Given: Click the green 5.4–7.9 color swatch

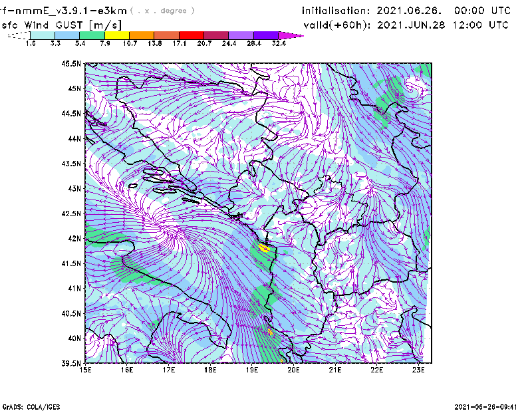Looking at the screenshot, I should (92, 35).
